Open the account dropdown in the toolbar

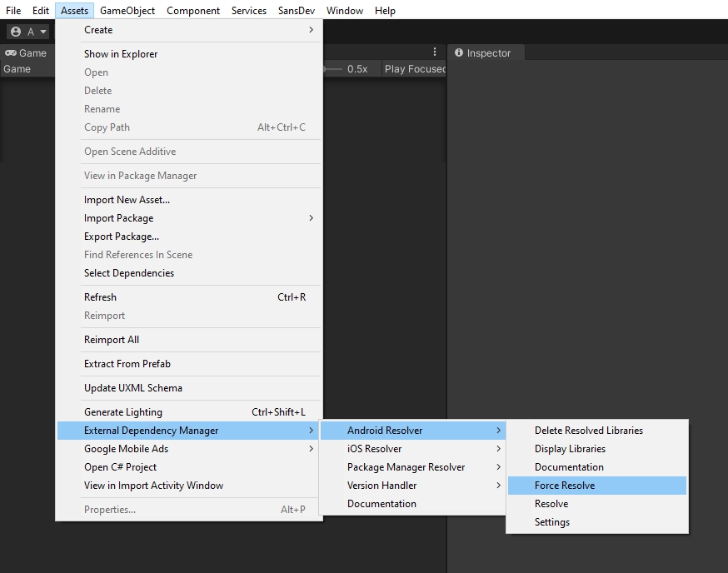pyautogui.click(x=27, y=32)
